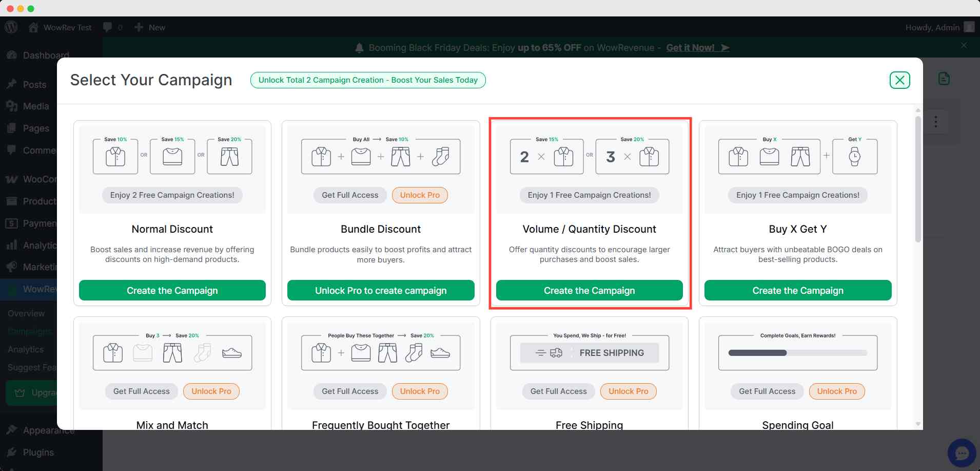Click the document icon at top right
The width and height of the screenshot is (980, 471).
pos(944,79)
